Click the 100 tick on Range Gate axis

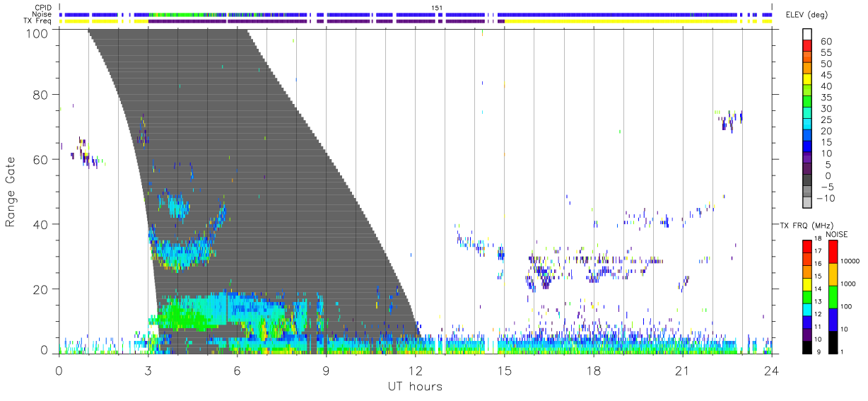point(37,33)
